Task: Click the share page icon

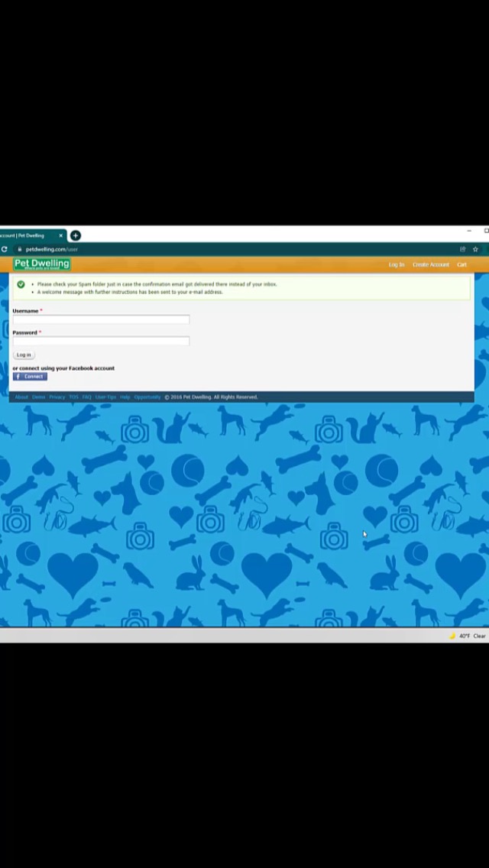Action: coord(462,249)
